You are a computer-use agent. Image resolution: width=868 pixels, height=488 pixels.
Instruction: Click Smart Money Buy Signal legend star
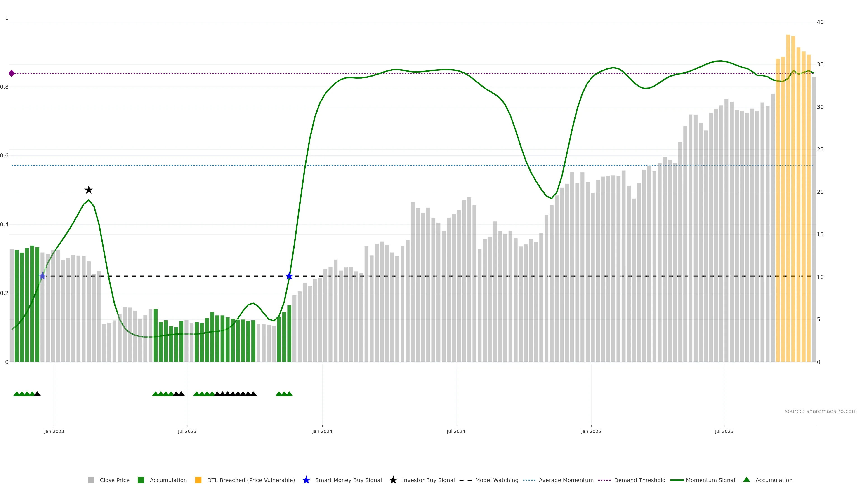(306, 480)
